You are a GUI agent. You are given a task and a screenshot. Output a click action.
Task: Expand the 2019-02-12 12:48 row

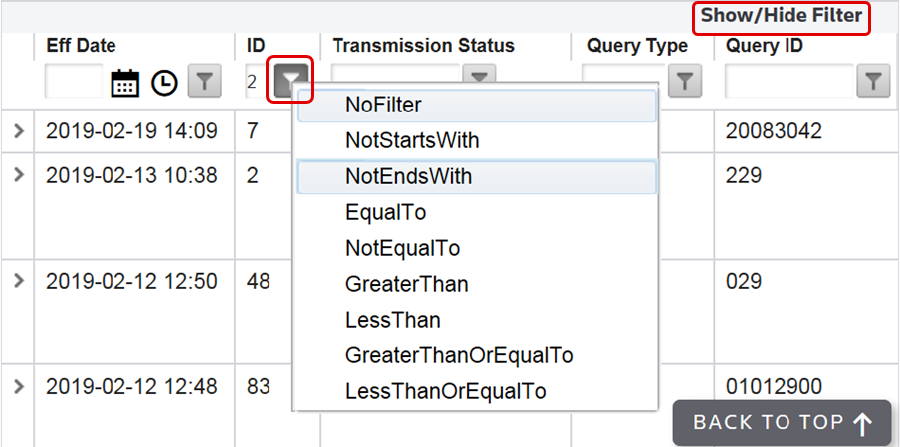[x=18, y=386]
